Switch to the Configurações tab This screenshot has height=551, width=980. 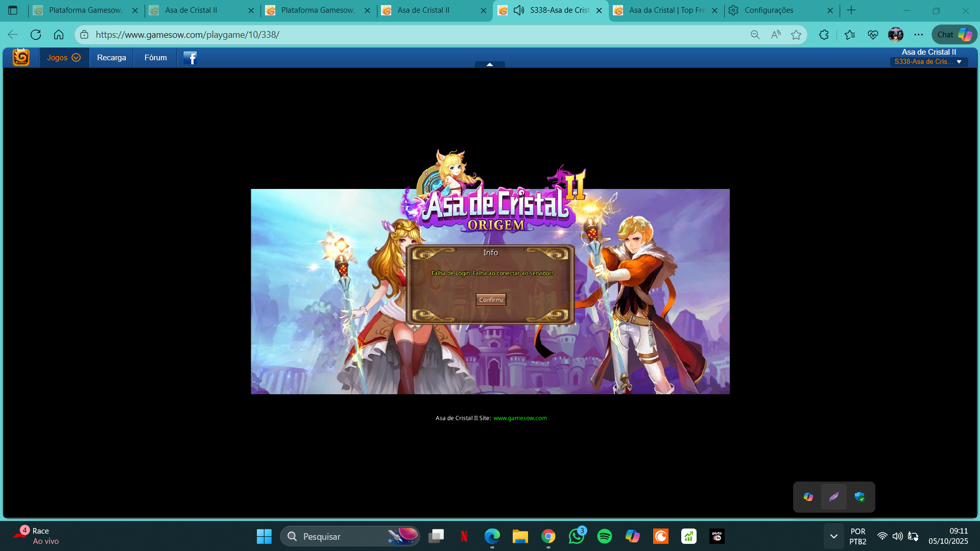[x=769, y=10]
